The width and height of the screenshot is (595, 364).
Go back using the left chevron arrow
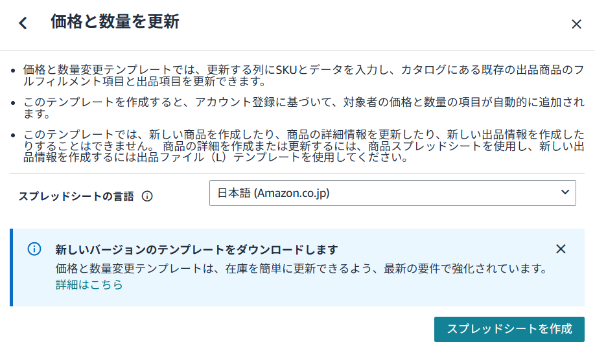(x=23, y=23)
